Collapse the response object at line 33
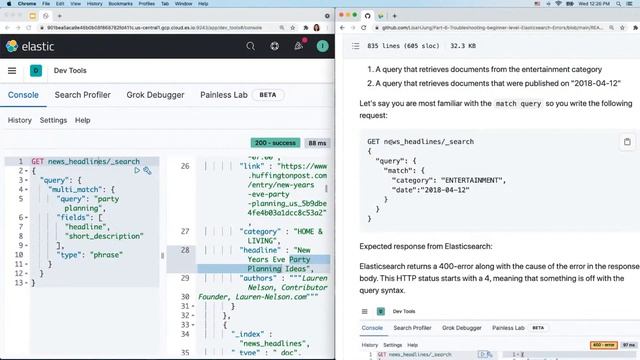The width and height of the screenshot is (640, 360). (x=193, y=325)
